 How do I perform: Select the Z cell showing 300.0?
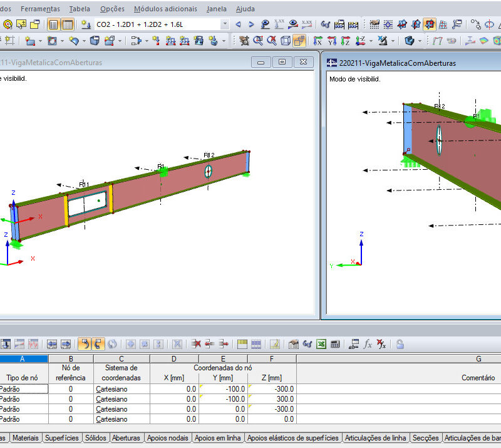272,399
